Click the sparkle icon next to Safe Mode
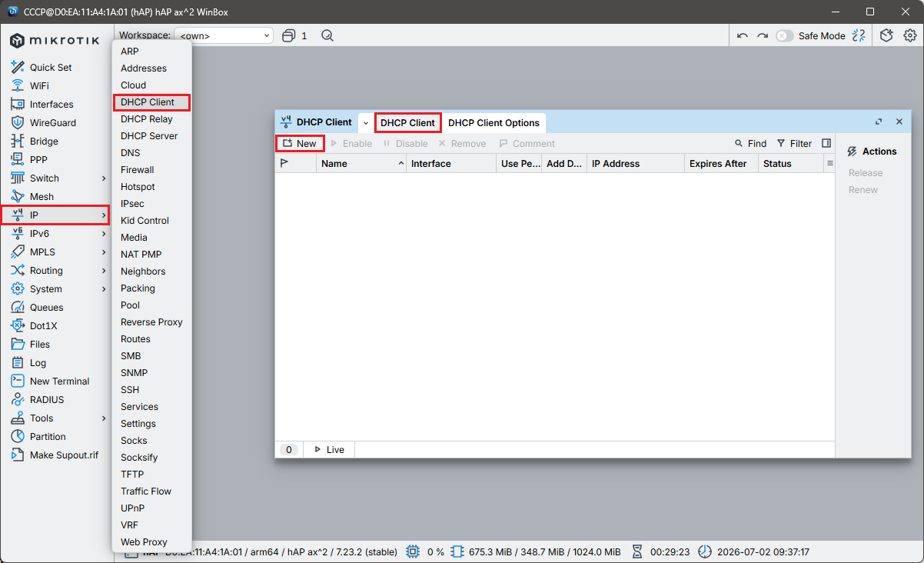Screen dimensions: 924x563 tap(859, 35)
